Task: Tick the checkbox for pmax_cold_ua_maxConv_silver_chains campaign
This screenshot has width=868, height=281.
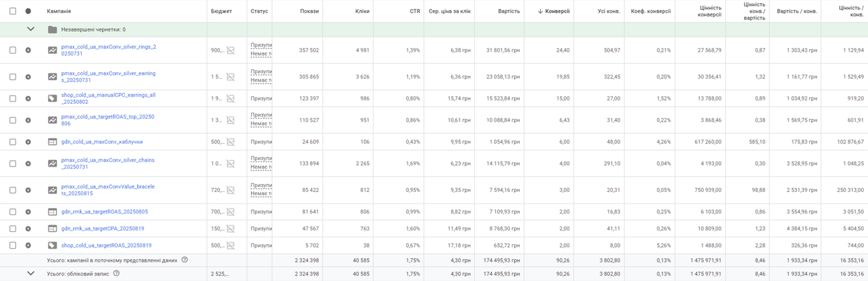Action: click(x=13, y=164)
